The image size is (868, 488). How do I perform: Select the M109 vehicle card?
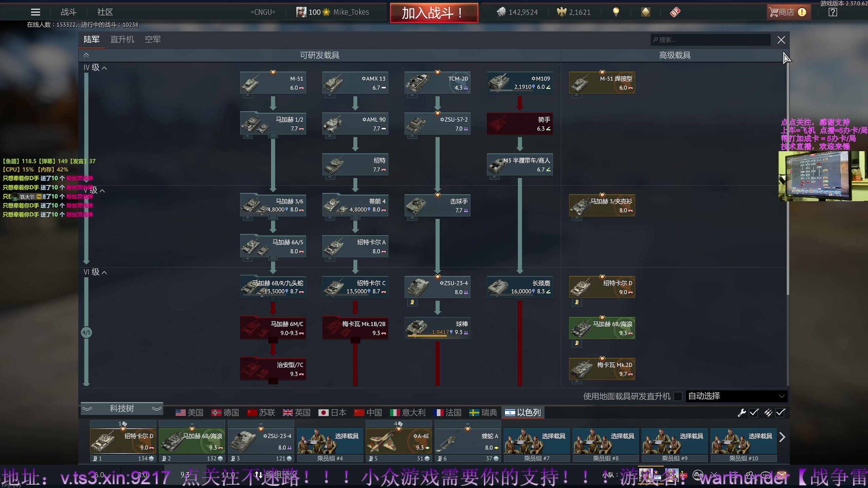tap(520, 83)
